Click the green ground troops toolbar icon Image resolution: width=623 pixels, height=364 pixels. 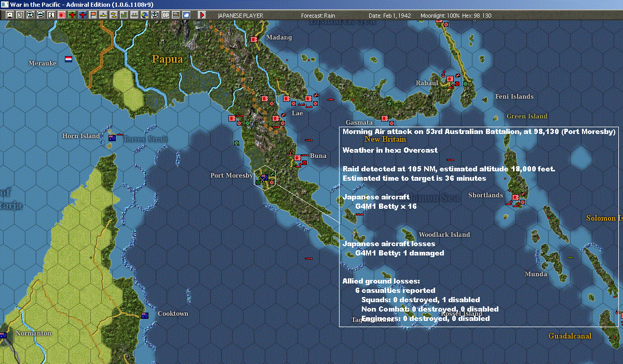tap(134, 15)
